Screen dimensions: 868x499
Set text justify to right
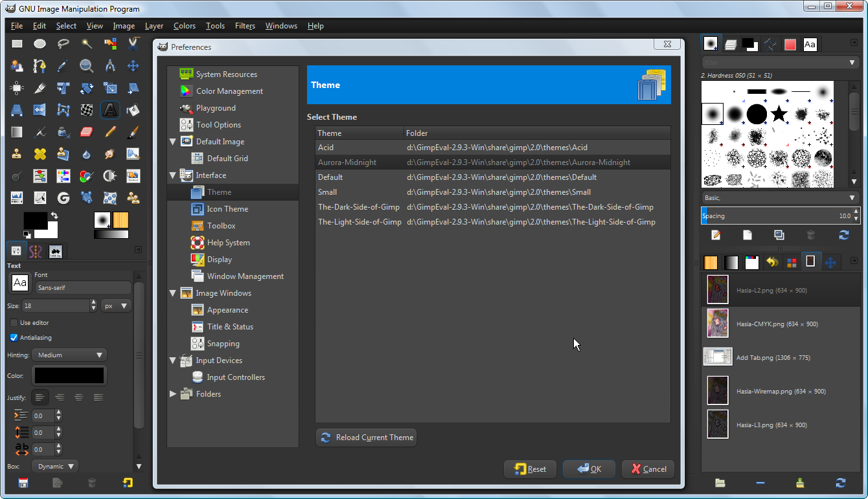pos(60,397)
